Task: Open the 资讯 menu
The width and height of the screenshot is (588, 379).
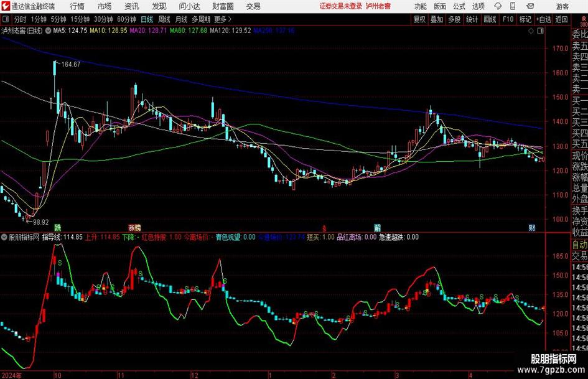Action: (x=132, y=6)
